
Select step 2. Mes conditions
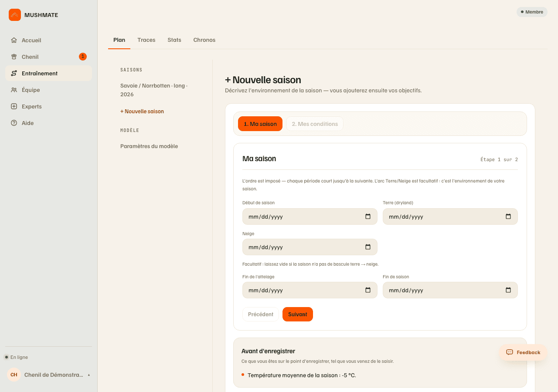click(x=315, y=124)
